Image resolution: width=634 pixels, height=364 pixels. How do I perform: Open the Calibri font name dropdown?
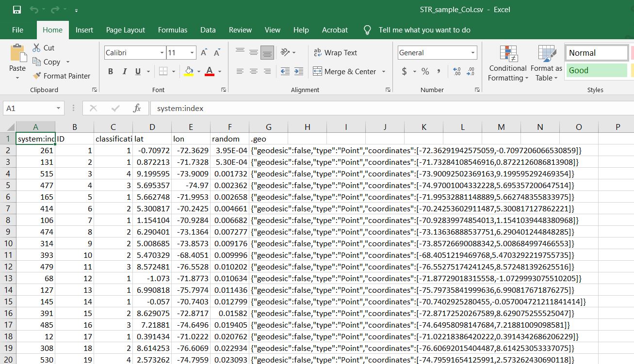[x=162, y=53]
